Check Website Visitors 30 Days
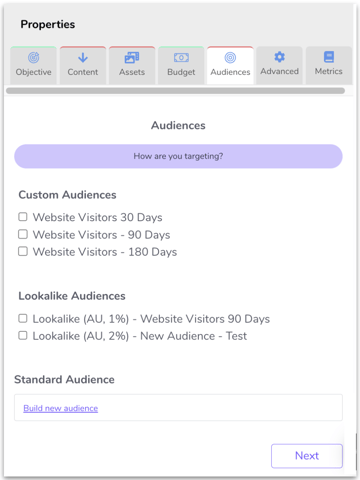This screenshot has height=480, width=360. tap(23, 217)
